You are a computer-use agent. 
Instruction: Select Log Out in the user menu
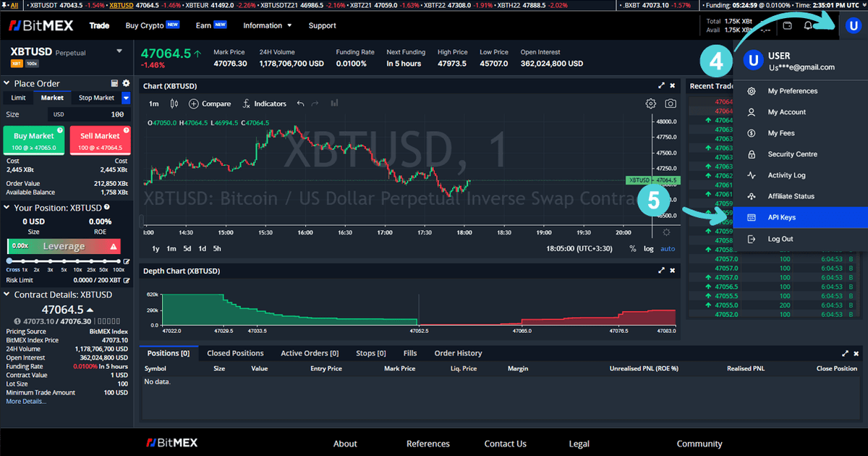tap(801, 239)
